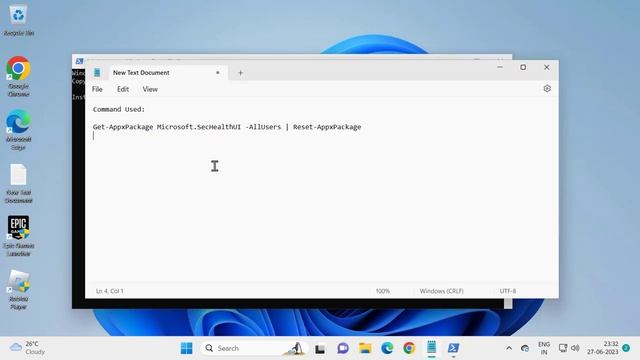This screenshot has width=640, height=360.
Task: Open the Windows Start menu
Action: [x=187, y=348]
